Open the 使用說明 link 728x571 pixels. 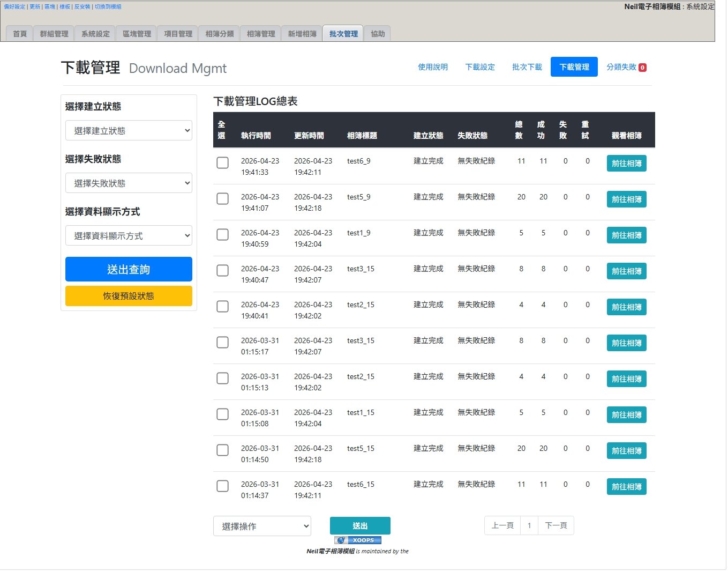pyautogui.click(x=433, y=67)
